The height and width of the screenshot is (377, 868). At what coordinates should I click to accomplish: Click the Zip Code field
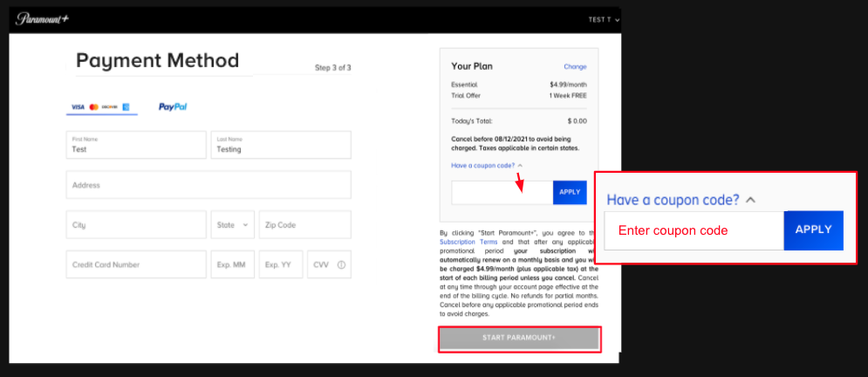(305, 225)
